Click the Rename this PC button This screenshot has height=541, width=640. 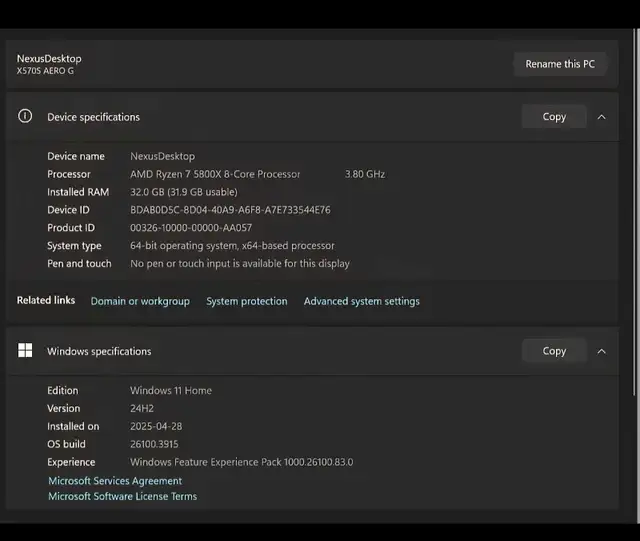(560, 64)
